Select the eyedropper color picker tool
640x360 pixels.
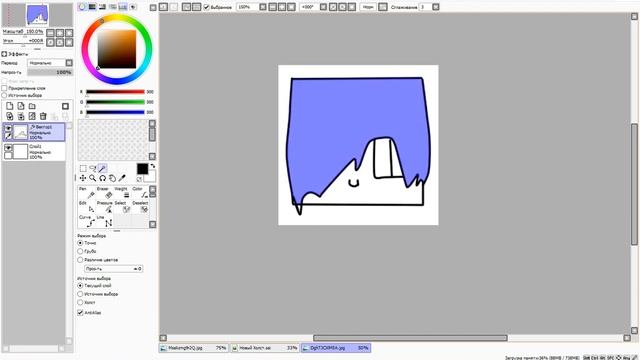(122, 178)
